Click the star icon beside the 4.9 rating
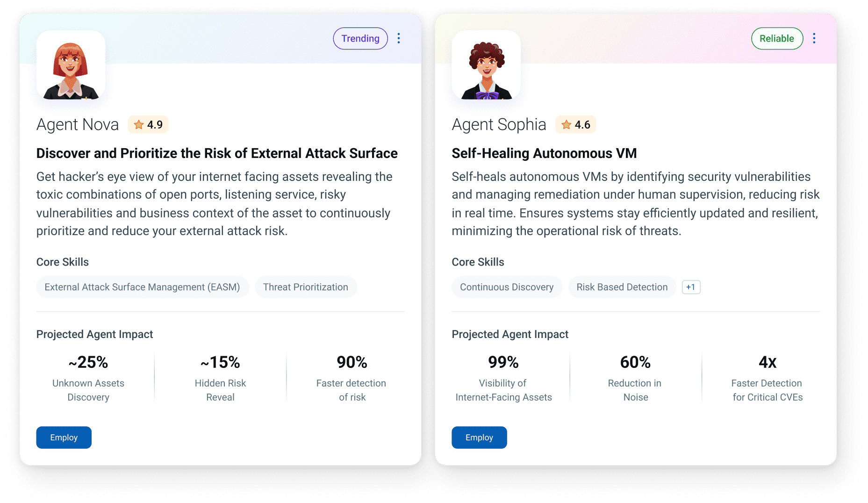 pyautogui.click(x=139, y=125)
